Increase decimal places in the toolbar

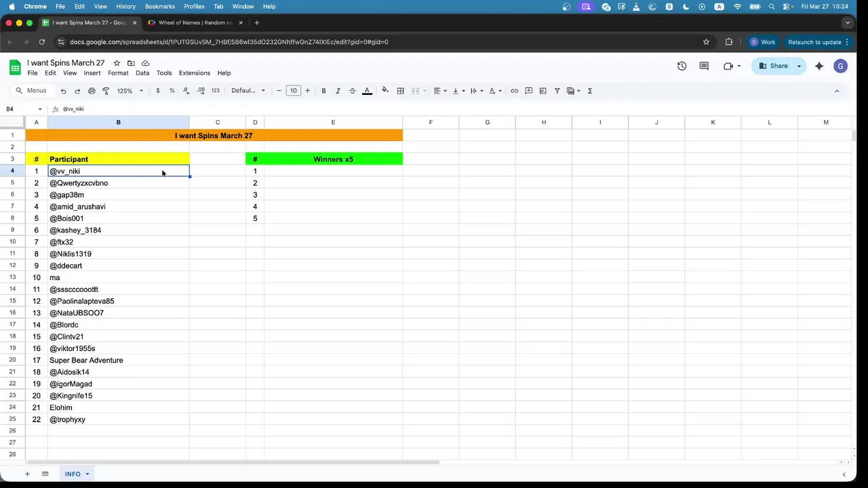click(201, 91)
